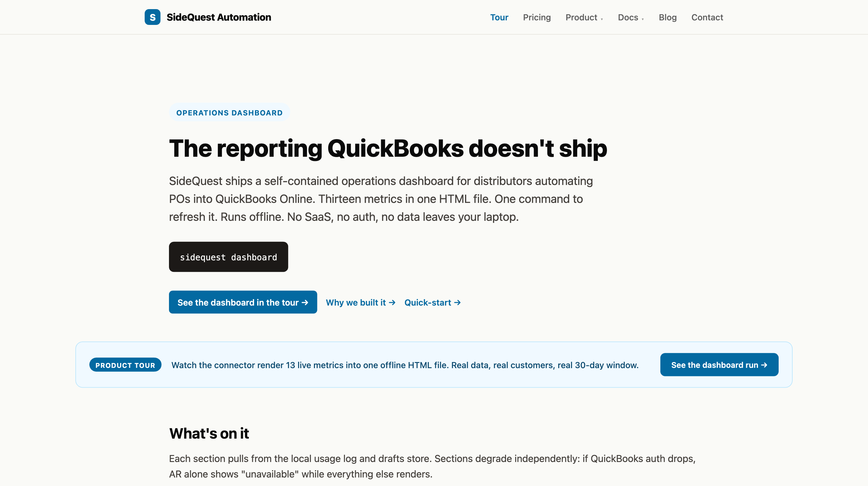Click the SideQuest 'S' logo icon
This screenshot has height=486, width=868.
point(152,17)
